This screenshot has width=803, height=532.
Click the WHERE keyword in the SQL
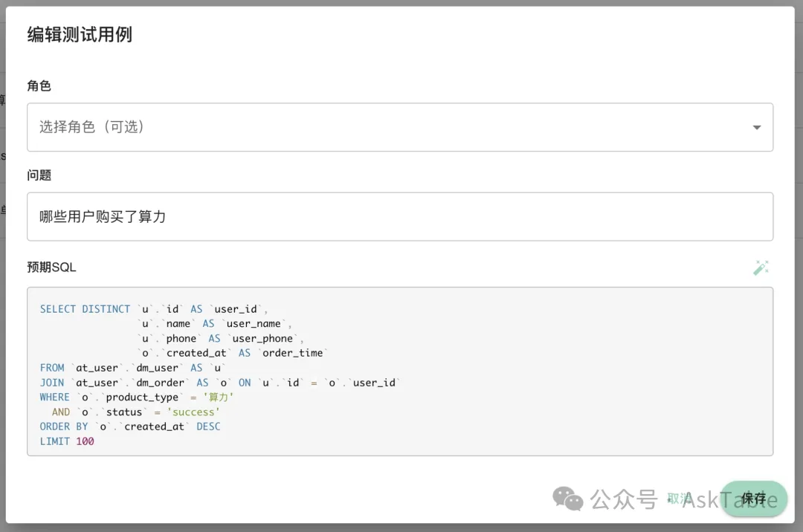(55, 398)
